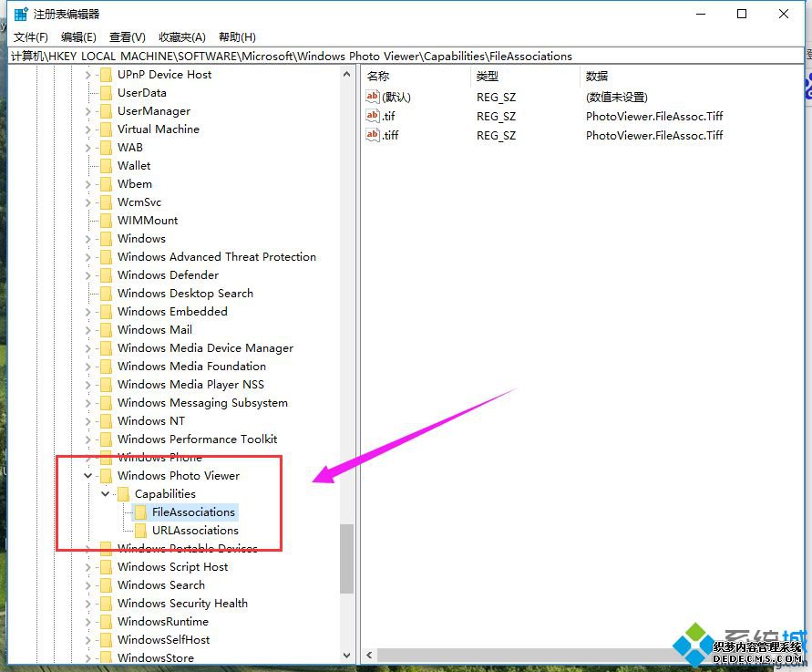Select the Windows Messaging Subsystem key
This screenshot has width=812, height=672.
pos(202,403)
